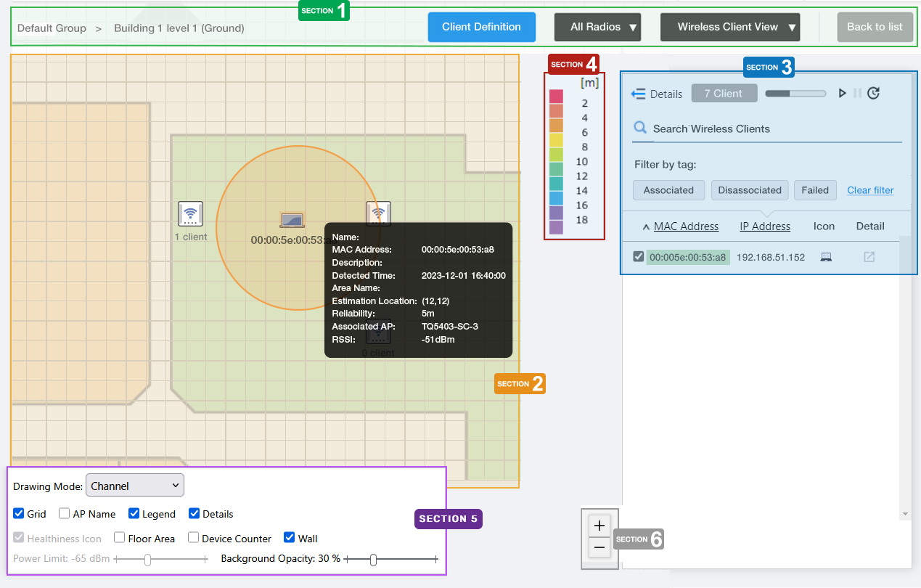Expand the All Radios dropdown
The width and height of the screenshot is (921, 588).
tap(597, 27)
